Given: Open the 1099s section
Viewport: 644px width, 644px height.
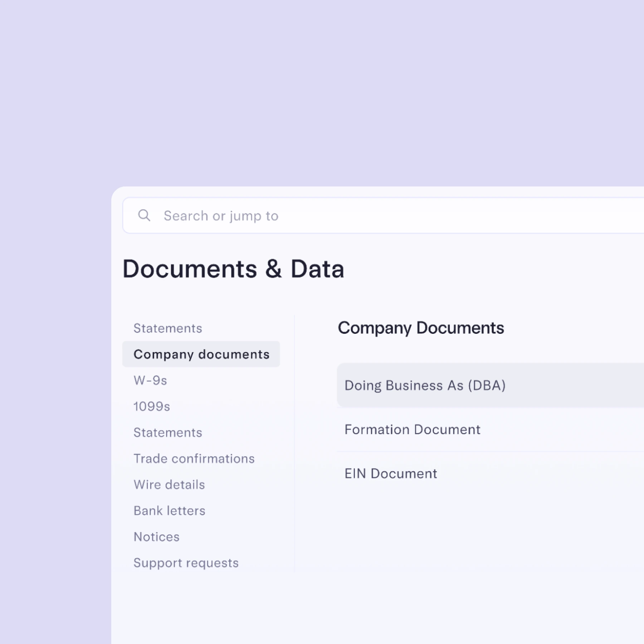Looking at the screenshot, I should [152, 406].
